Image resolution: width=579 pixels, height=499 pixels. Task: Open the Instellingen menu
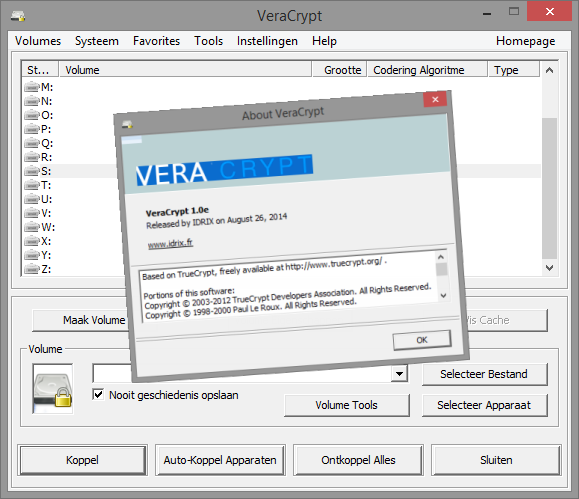pos(267,41)
